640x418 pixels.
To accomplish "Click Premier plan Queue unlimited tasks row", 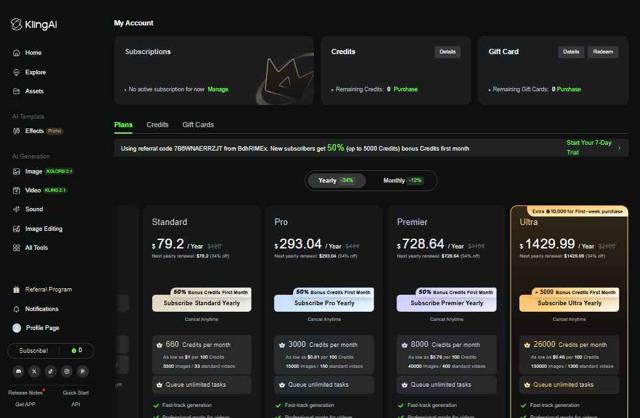I will pos(447,385).
